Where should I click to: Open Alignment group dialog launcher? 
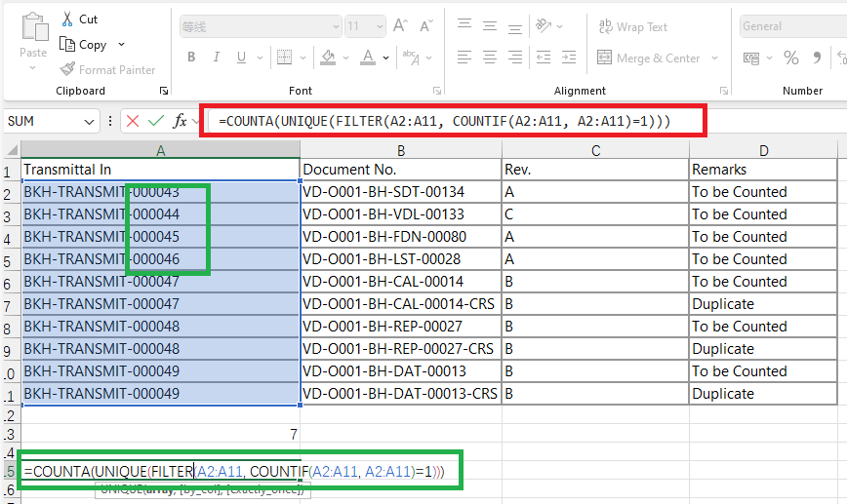point(724,91)
